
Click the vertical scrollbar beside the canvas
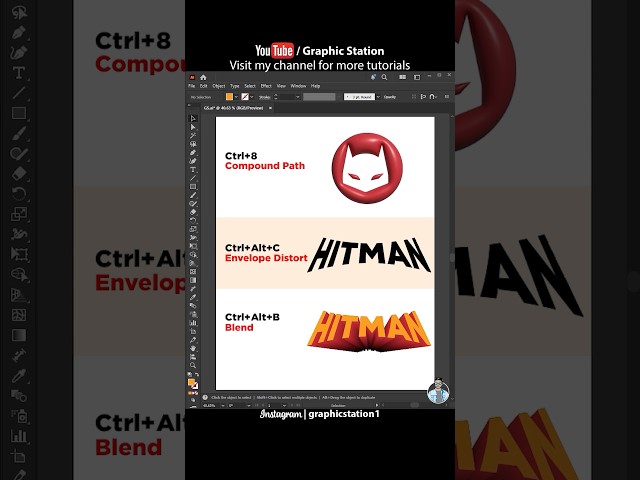coord(452,257)
